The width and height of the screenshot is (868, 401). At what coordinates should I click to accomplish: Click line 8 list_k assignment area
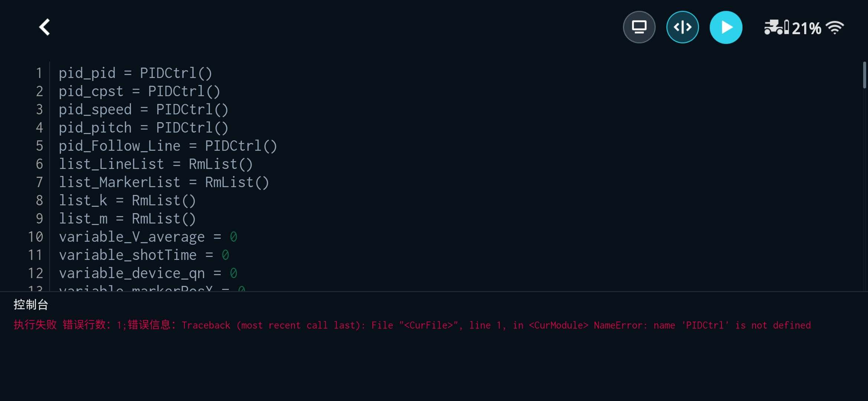click(x=127, y=200)
